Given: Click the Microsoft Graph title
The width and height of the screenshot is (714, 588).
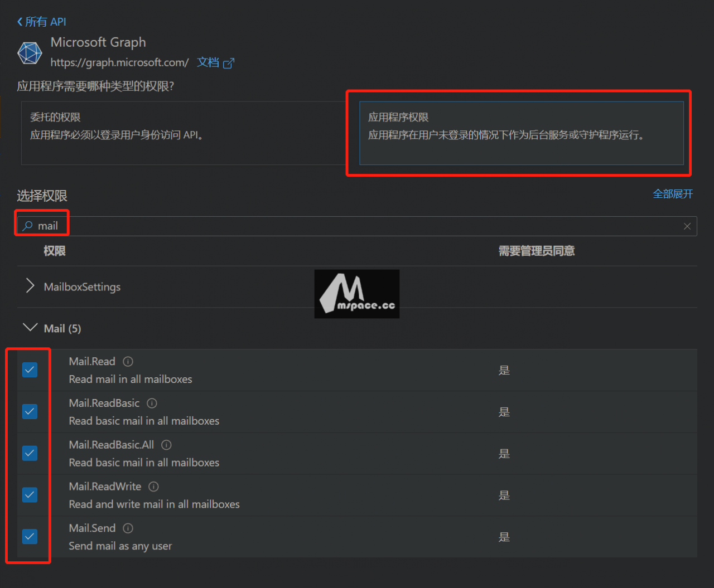Looking at the screenshot, I should [98, 42].
